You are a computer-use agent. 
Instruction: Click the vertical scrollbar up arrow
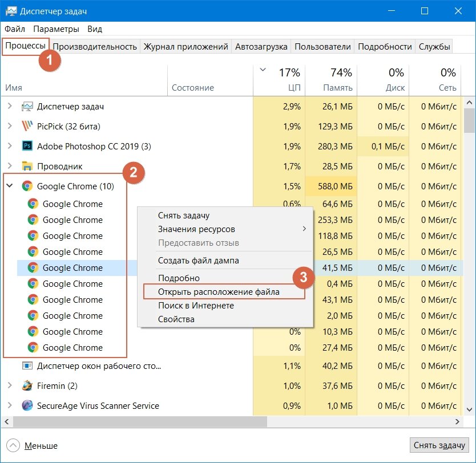coord(469,103)
